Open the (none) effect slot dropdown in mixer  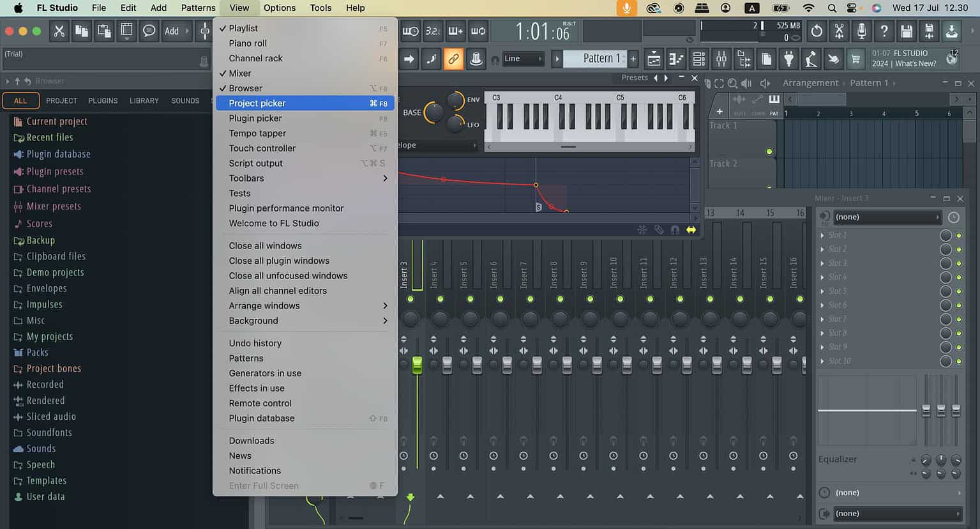click(886, 217)
